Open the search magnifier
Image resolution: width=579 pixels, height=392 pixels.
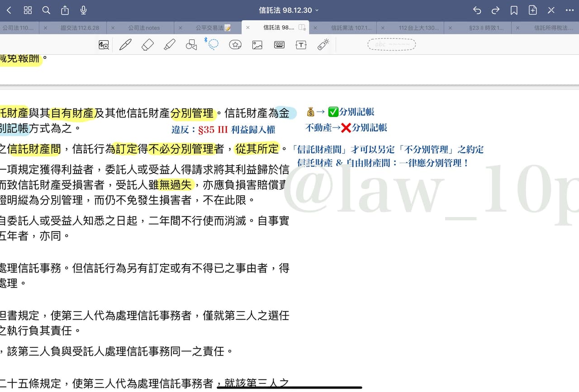46,10
